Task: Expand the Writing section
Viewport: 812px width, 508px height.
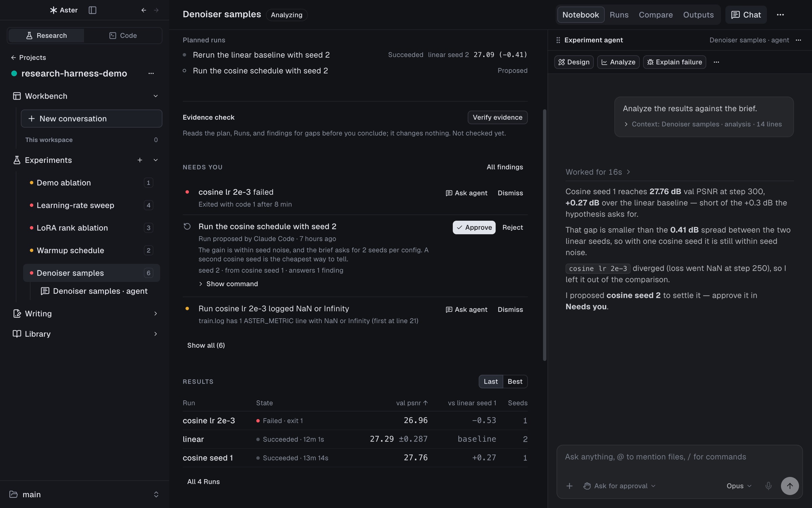Action: tap(156, 314)
